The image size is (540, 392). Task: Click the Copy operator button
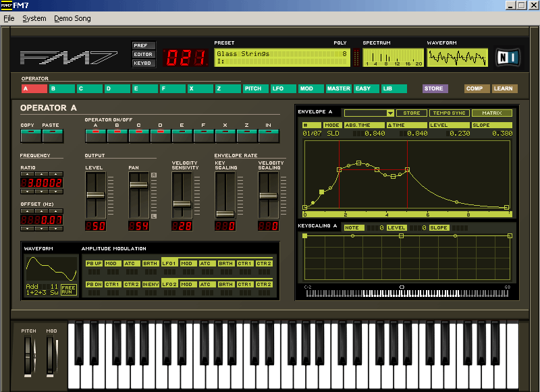[x=30, y=136]
